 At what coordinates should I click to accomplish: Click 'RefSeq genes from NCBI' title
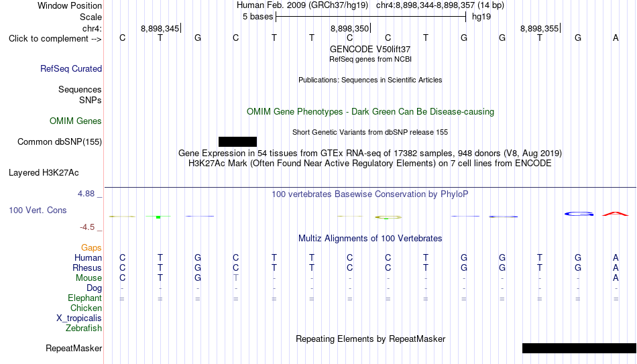[x=370, y=59]
